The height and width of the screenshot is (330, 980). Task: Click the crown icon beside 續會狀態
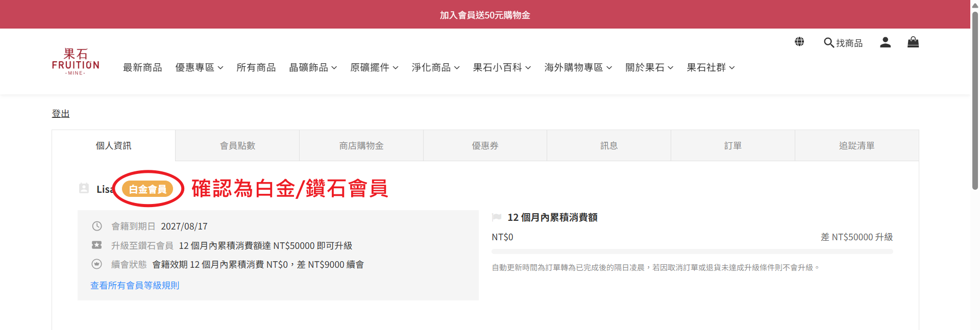coord(96,264)
